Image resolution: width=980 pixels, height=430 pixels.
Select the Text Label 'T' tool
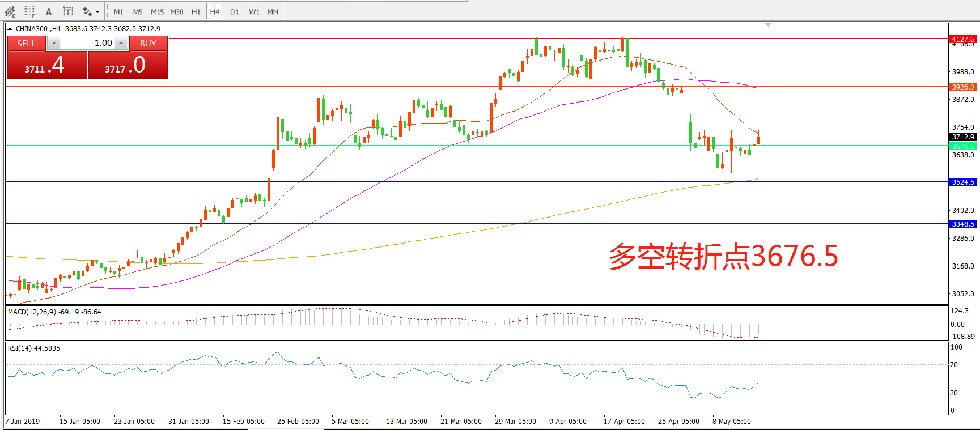coord(67,11)
